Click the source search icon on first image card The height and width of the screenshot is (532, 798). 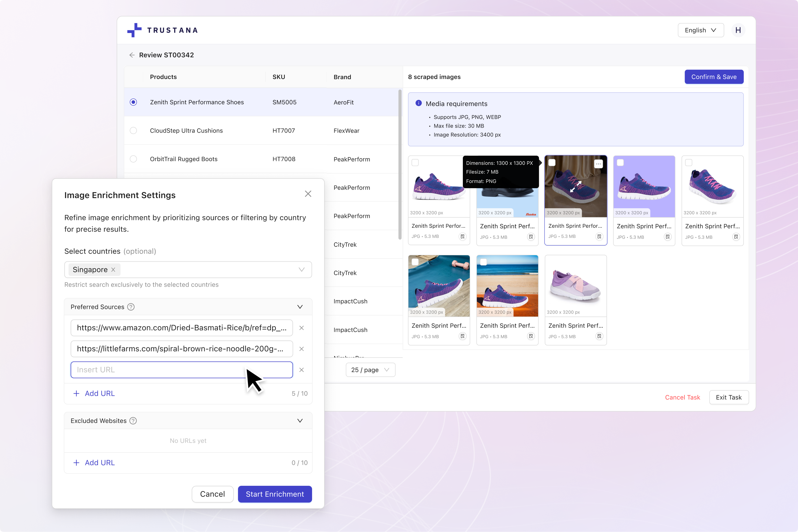click(x=462, y=237)
